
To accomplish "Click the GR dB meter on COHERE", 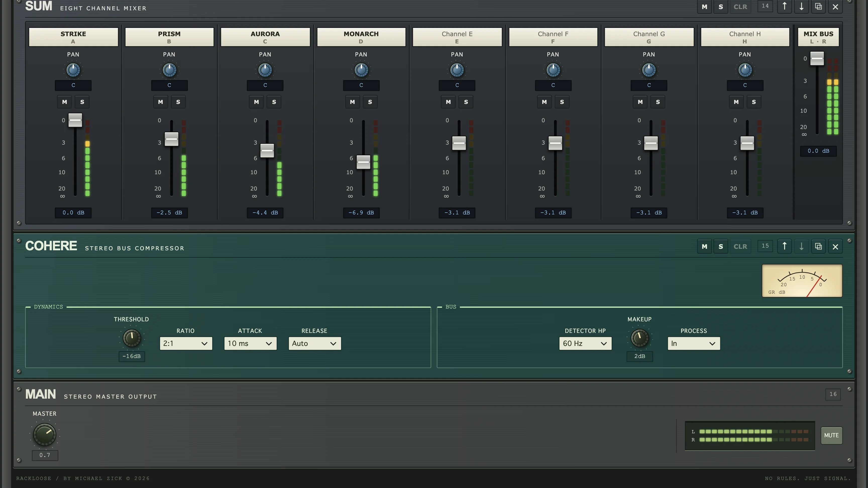I will [x=802, y=281].
